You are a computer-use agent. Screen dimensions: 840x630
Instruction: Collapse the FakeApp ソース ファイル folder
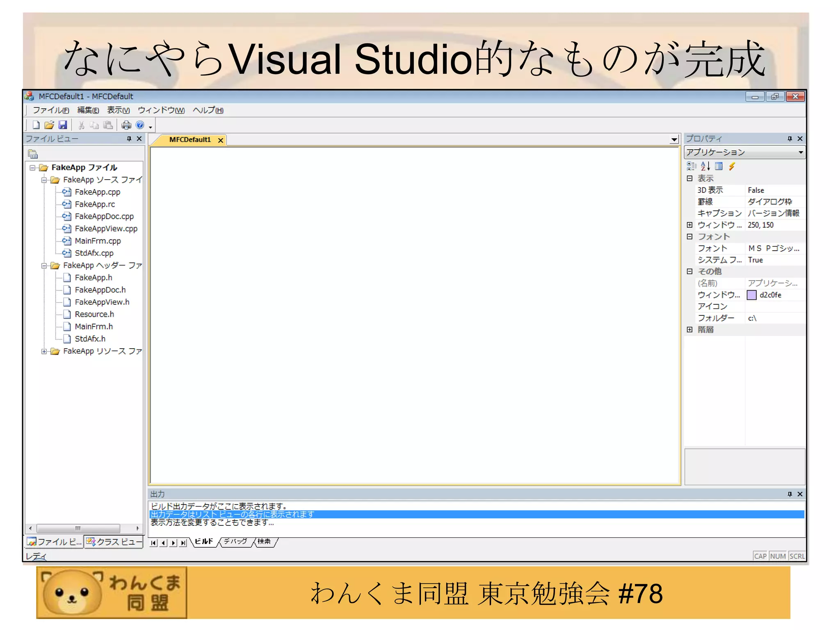[x=44, y=180]
